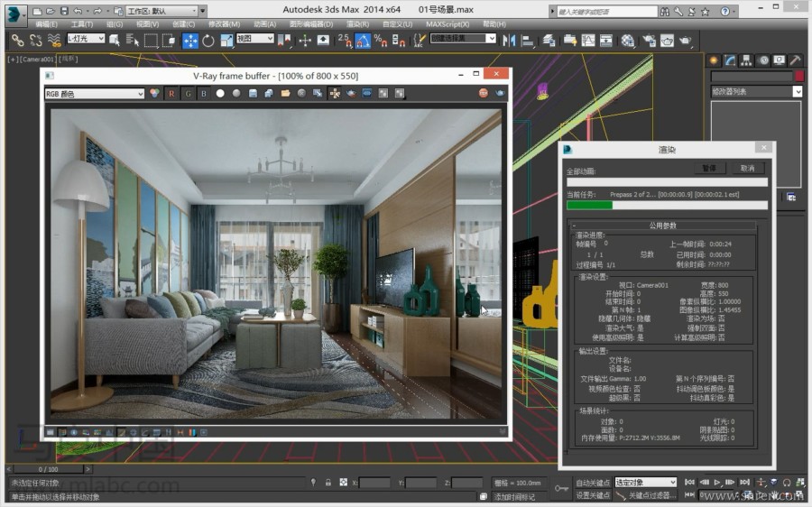Click stop render icon in V-Ray frame buffer
The width and height of the screenshot is (812, 507).
click(483, 93)
